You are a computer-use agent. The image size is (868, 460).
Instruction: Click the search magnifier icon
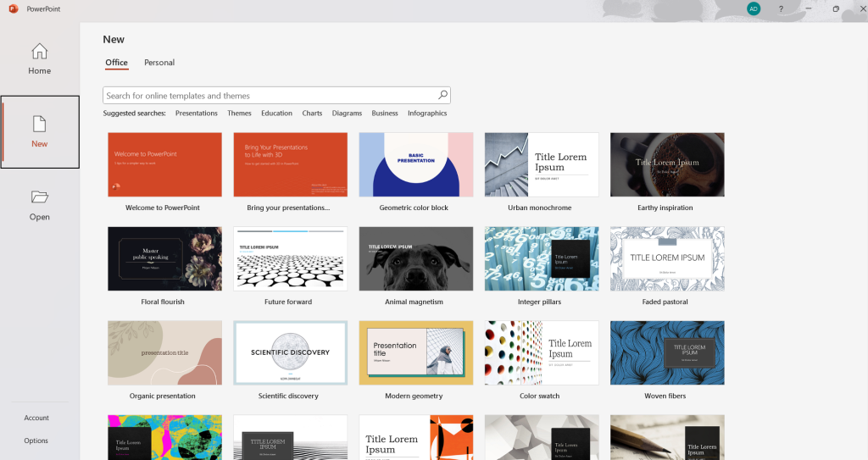(442, 95)
